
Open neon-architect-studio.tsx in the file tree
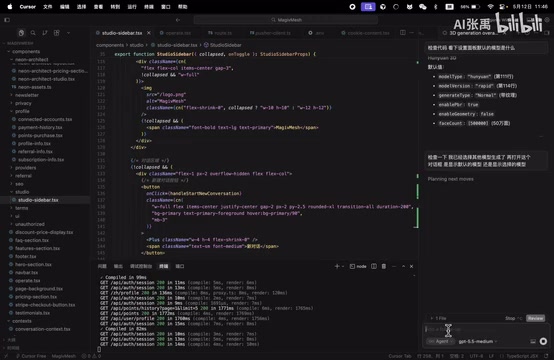pos(46,79)
